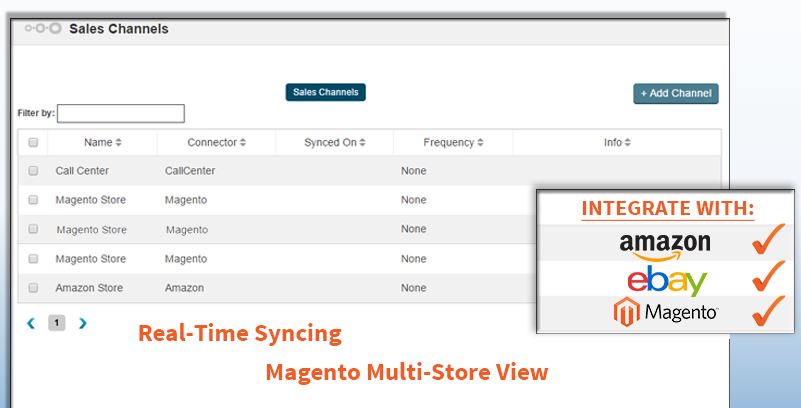Tick the select-all checkbox in table header
Image resolution: width=801 pixels, height=408 pixels.
coord(33,142)
